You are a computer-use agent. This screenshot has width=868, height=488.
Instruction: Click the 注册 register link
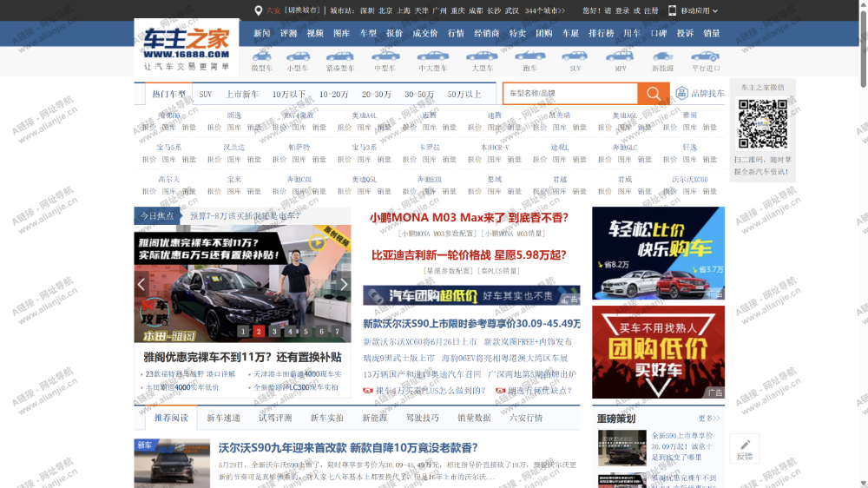pos(651,10)
